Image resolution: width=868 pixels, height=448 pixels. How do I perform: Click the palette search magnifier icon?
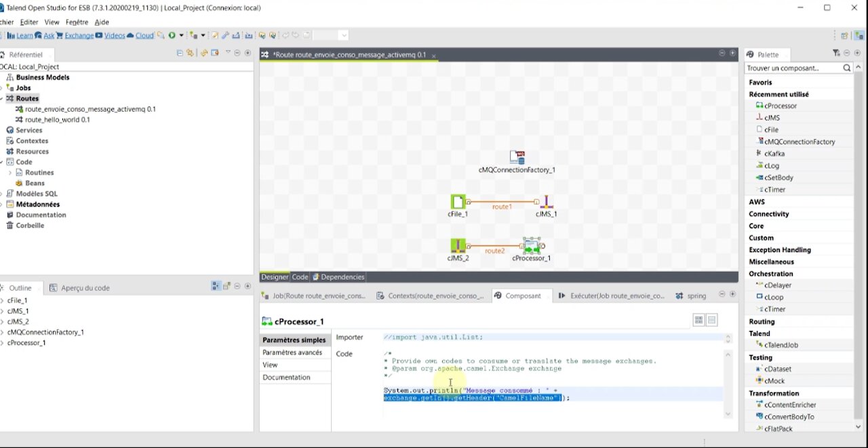click(847, 68)
